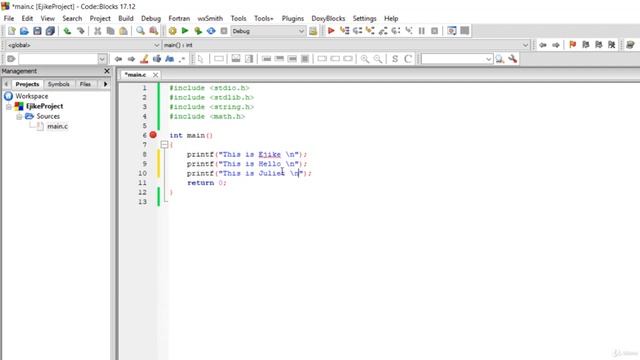The image size is (640, 360).
Task: Rebuild the project with the blue arrows icon
Action: pos(211,31)
